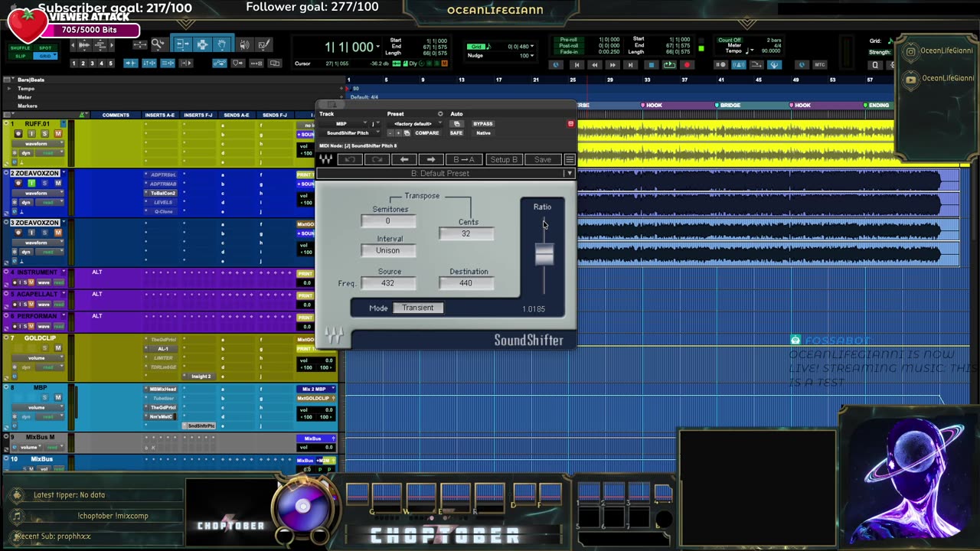Screen dimensions: 980x551
Task: Select Shuffle edit mode
Action: tap(21, 47)
